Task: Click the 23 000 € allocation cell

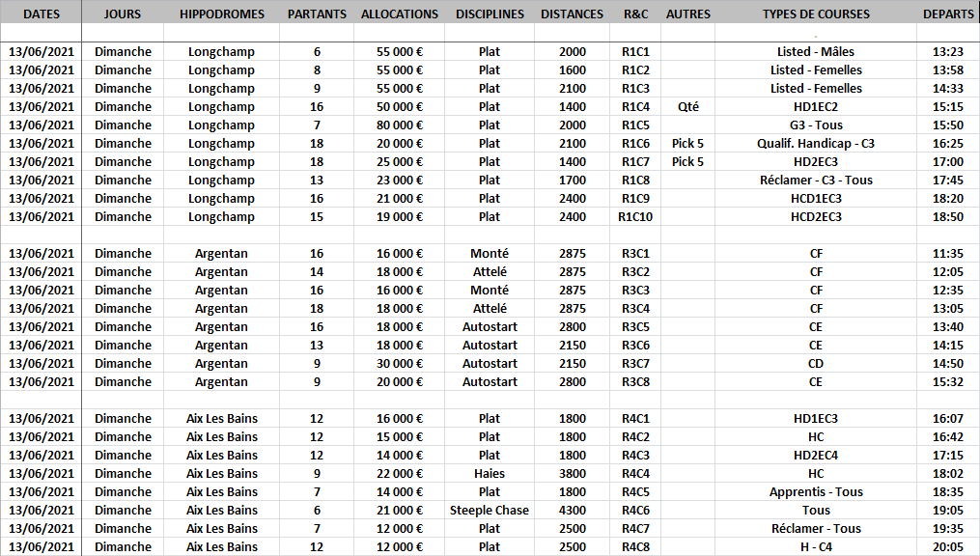Action: pos(400,180)
